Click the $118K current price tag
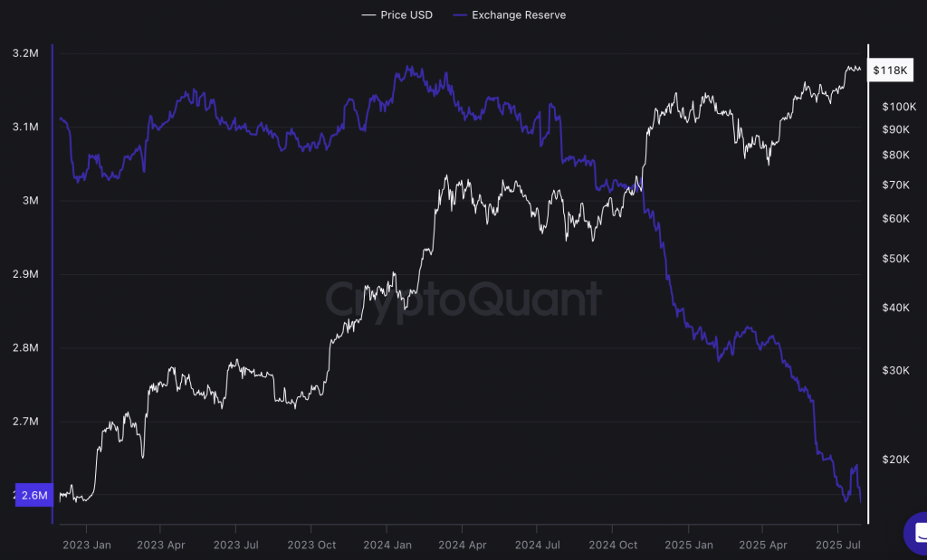The width and height of the screenshot is (927, 560). point(888,70)
